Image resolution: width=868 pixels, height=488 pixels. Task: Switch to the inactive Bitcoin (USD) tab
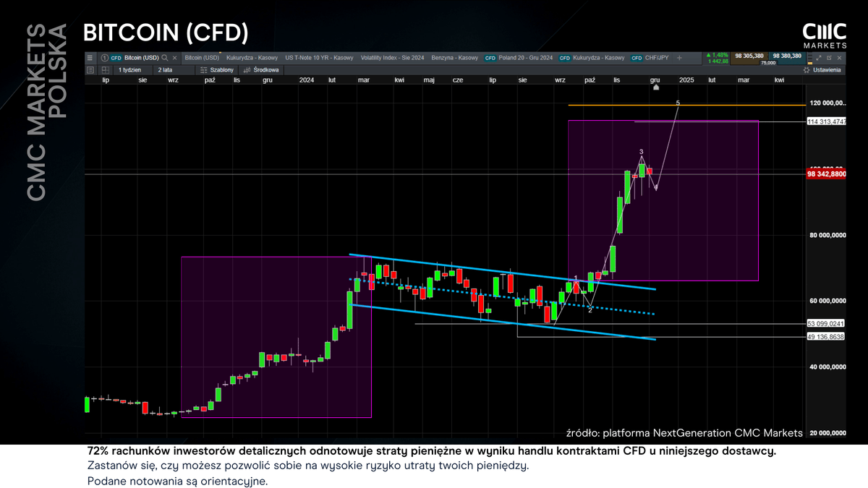(x=202, y=58)
